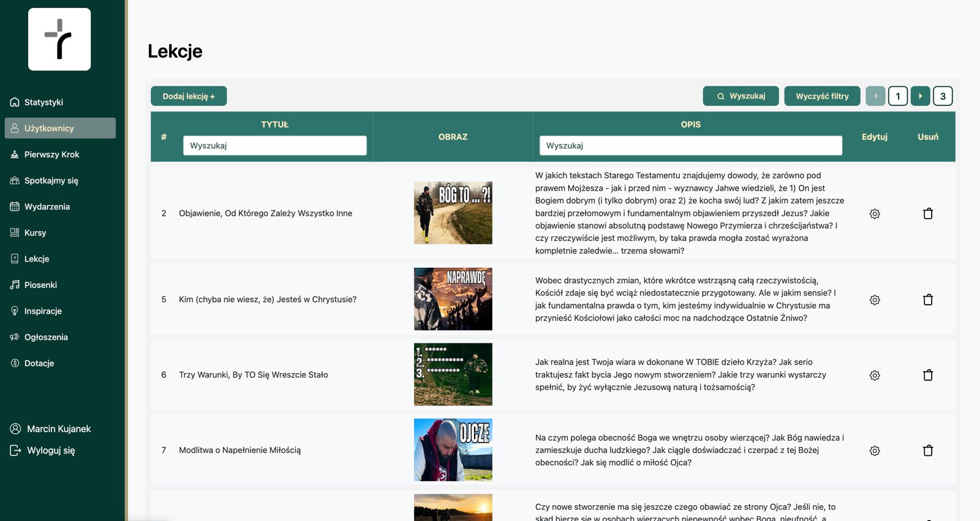Click the Dodaj lekcję + button
This screenshot has height=521, width=980.
pos(189,96)
